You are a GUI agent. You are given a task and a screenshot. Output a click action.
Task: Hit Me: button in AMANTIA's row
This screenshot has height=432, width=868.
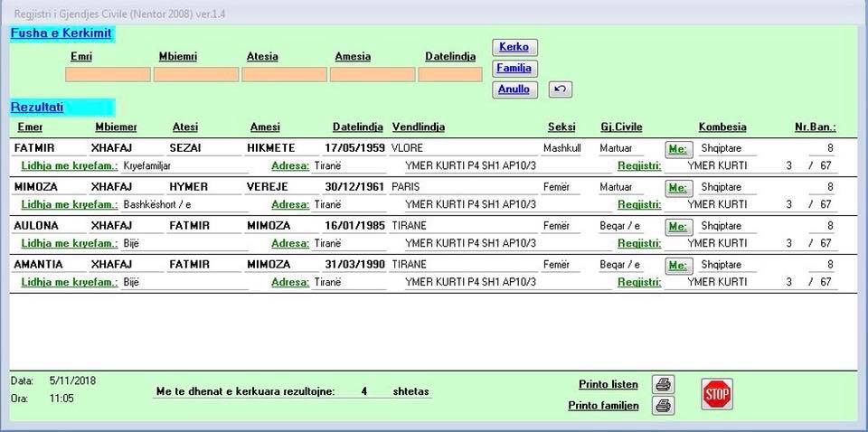click(x=677, y=265)
